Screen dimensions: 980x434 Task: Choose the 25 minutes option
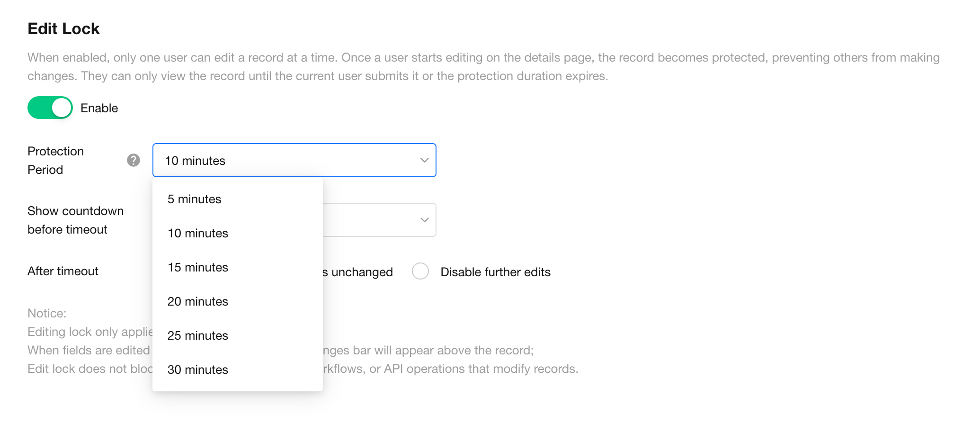pos(198,335)
